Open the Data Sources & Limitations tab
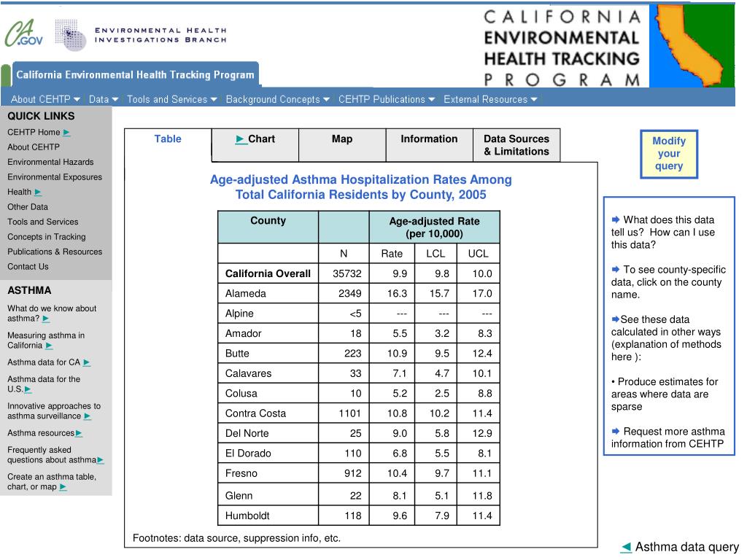Viewport: 747px width, 560px height. click(516, 145)
